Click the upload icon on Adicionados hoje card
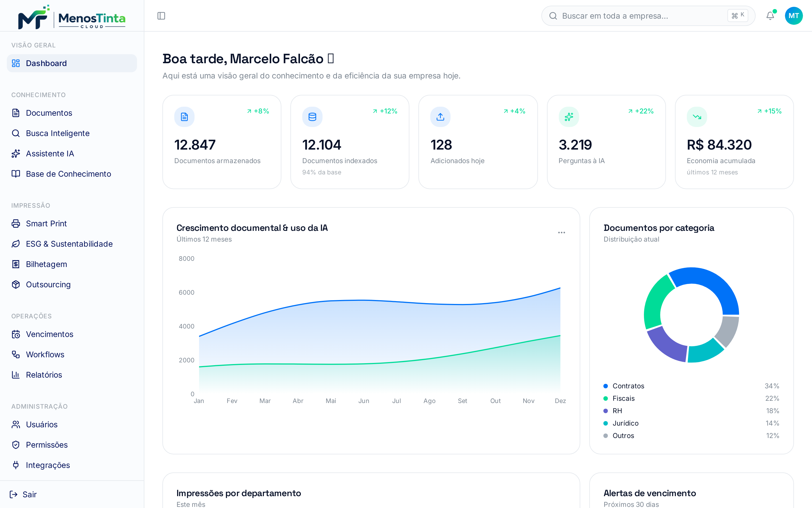The width and height of the screenshot is (812, 508). pyautogui.click(x=440, y=117)
